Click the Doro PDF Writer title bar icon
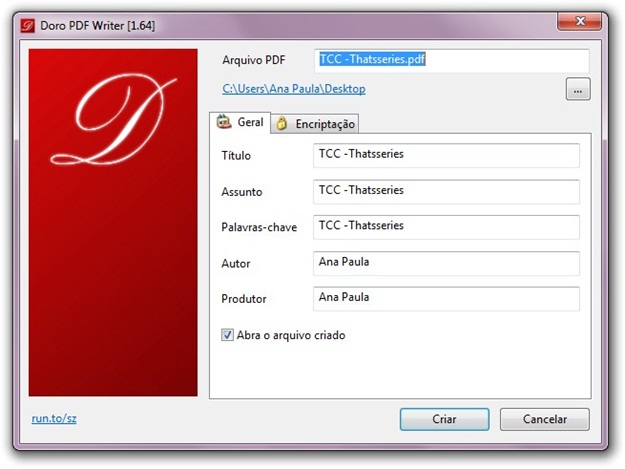Screen dimensions: 625x469 (28, 26)
